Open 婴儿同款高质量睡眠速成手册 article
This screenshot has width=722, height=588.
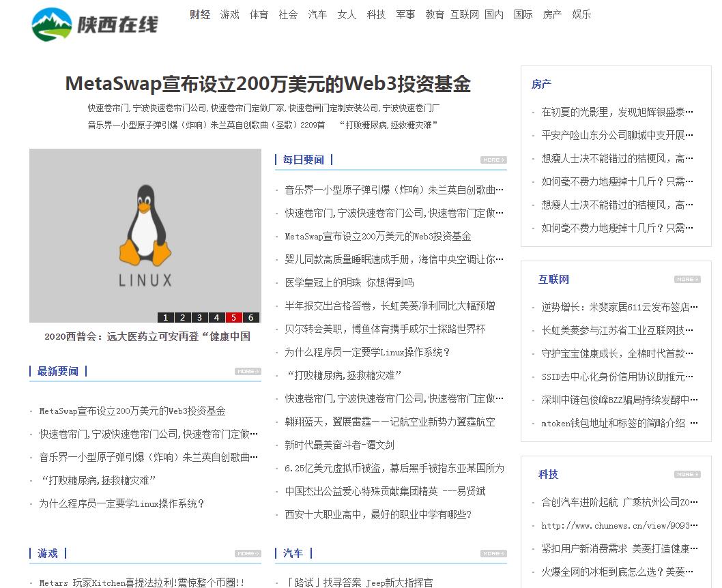pyautogui.click(x=394, y=259)
